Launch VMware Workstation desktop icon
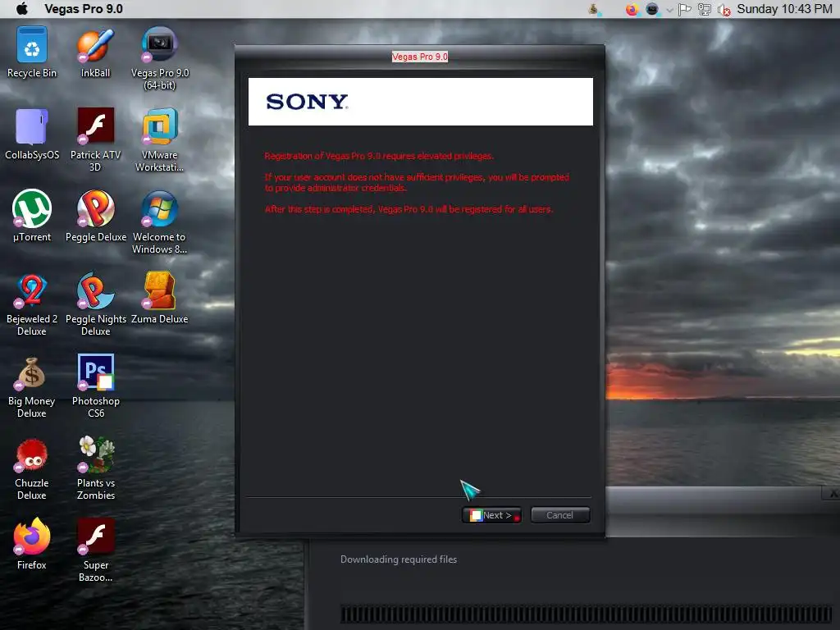This screenshot has height=630, width=840. 160,139
